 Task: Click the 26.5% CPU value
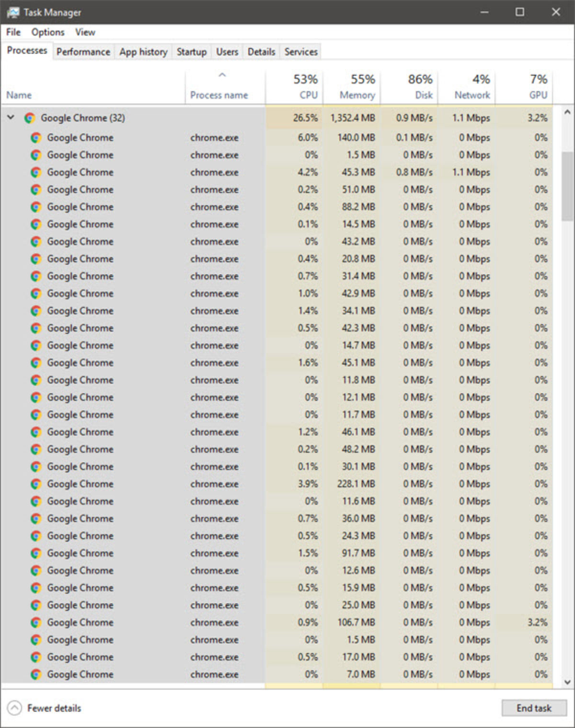(306, 118)
